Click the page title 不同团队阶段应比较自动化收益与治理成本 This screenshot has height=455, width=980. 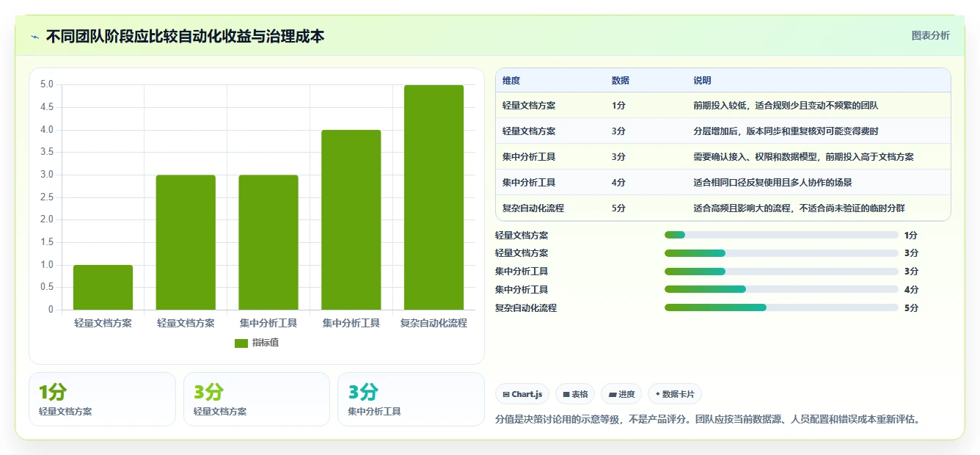tap(185, 36)
